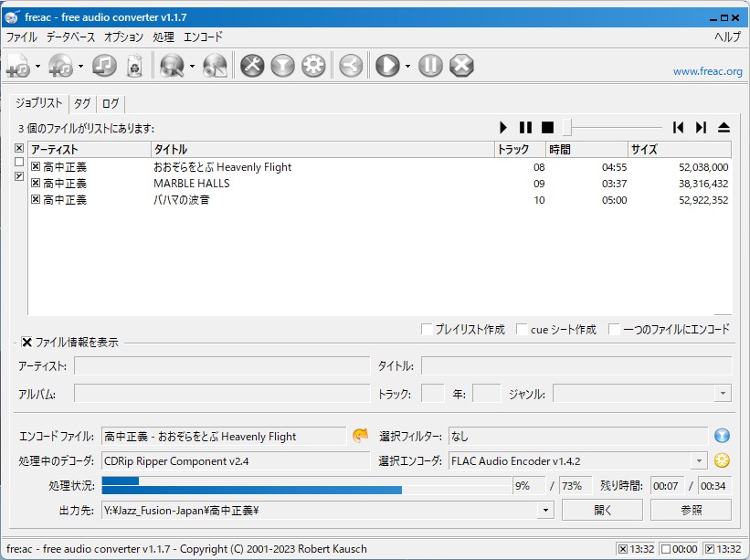Screen dimensions: 750x560
Task: Open the www.freac.org link
Action: click(x=707, y=71)
